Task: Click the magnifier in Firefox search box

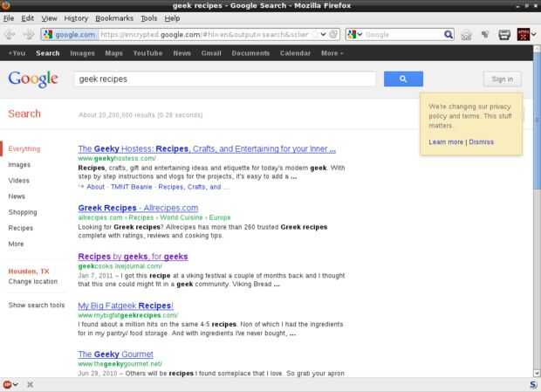Action: pyautogui.click(x=449, y=35)
